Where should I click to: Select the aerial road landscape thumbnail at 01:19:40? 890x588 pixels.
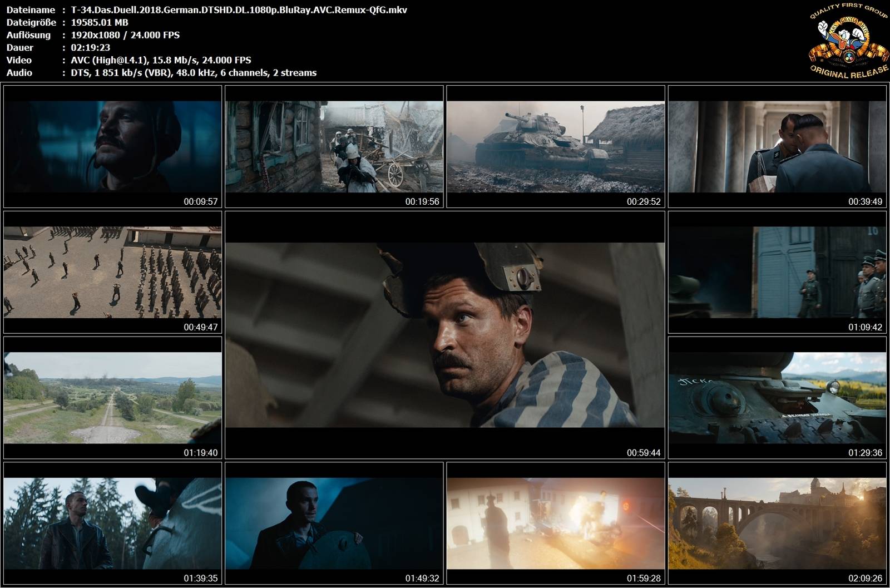pyautogui.click(x=112, y=398)
